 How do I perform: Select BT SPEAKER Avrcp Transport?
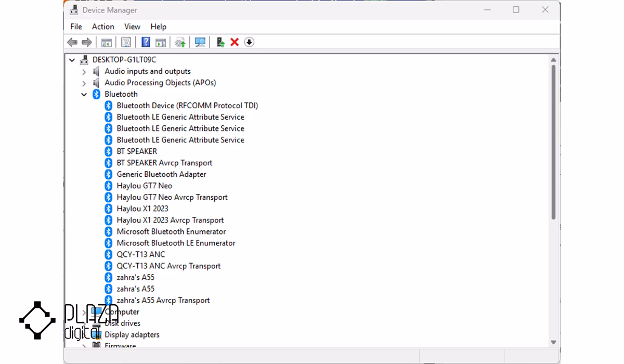click(x=164, y=163)
